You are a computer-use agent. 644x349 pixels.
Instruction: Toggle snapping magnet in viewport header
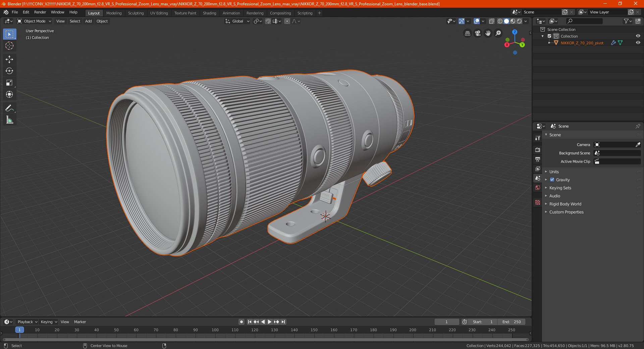(x=268, y=21)
